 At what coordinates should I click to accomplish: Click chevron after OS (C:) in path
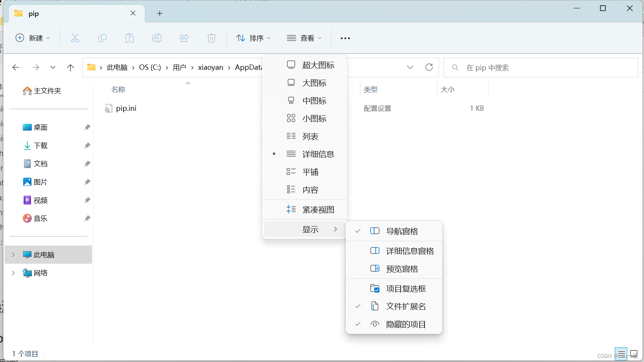click(x=167, y=68)
